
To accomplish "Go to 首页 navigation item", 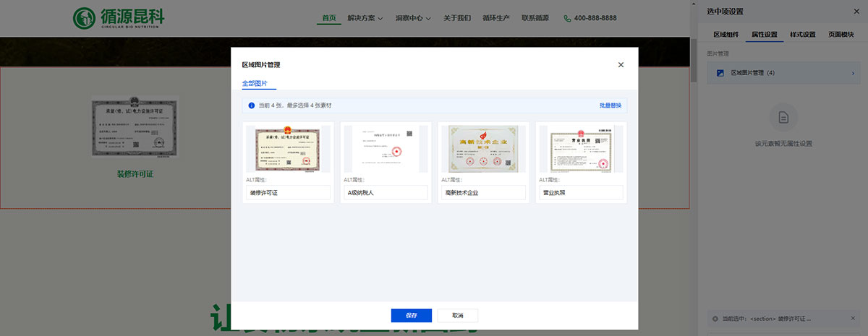I will click(329, 18).
